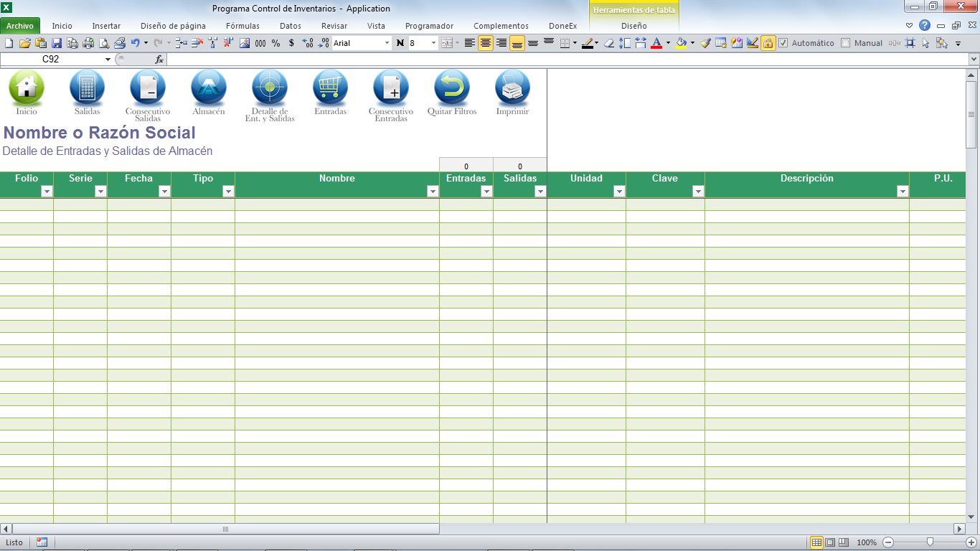Screen dimensions: 980x551
Task: Open the Entradas shopping cart icon
Action: [x=330, y=88]
